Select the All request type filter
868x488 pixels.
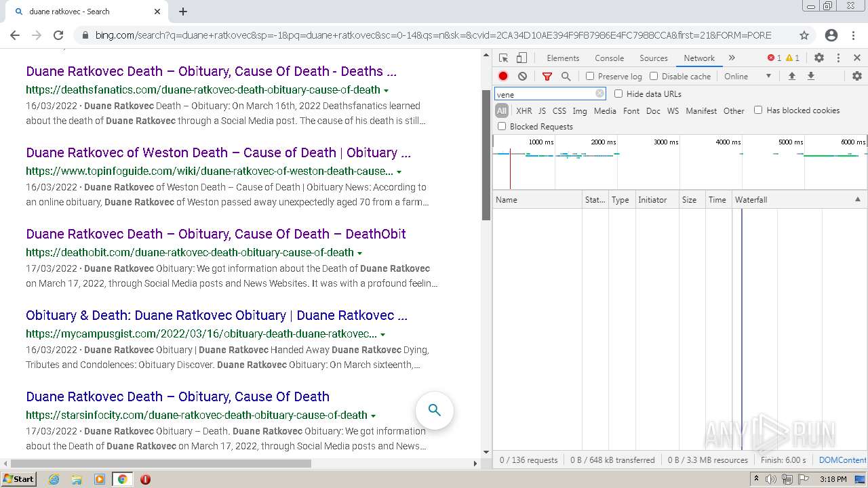pyautogui.click(x=502, y=110)
